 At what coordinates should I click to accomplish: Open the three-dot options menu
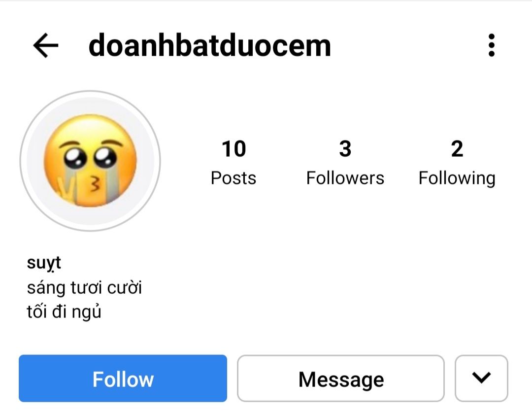[x=491, y=45]
